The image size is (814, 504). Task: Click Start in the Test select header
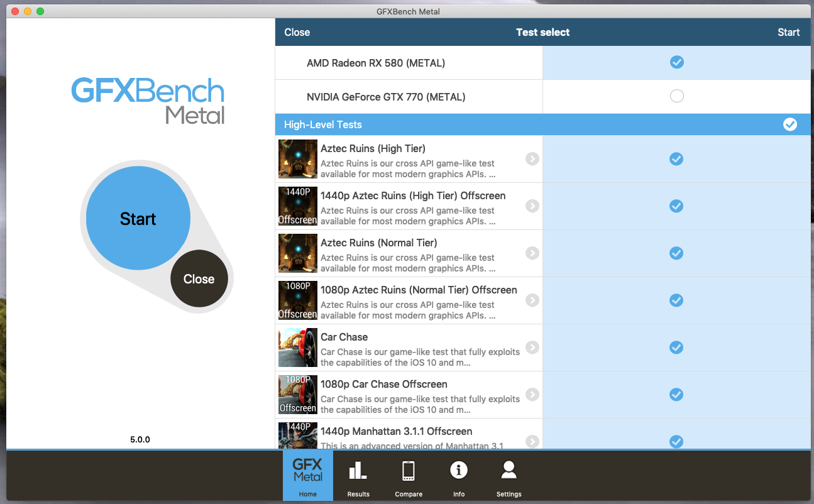click(x=788, y=32)
